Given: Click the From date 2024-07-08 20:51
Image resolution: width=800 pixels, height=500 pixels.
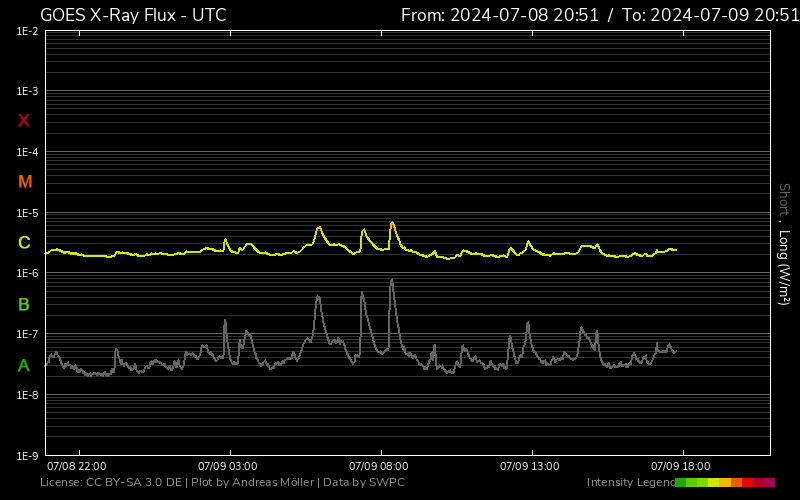Looking at the screenshot, I should coord(496,15).
